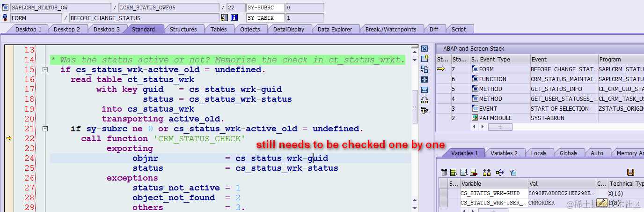The width and height of the screenshot is (644, 212).
Task: Click the CS_STATUS_WRK-GUID variable name cell
Action: (493, 193)
